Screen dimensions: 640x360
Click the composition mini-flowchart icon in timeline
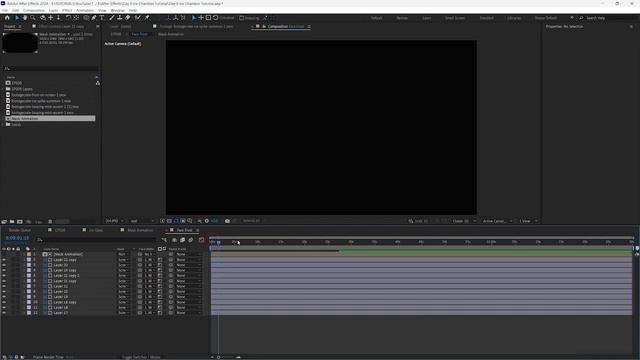coord(164,240)
